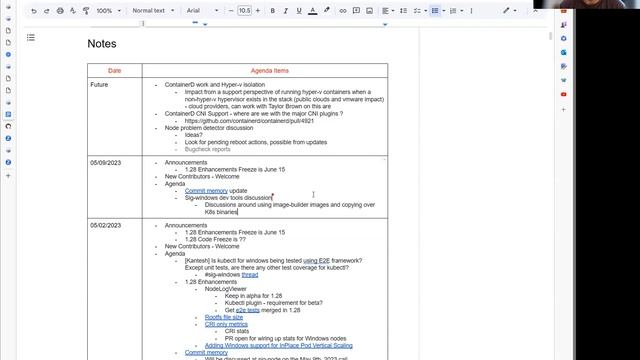Open numbered list style dropdown arrow
This screenshot has width=640, height=360.
[462, 11]
